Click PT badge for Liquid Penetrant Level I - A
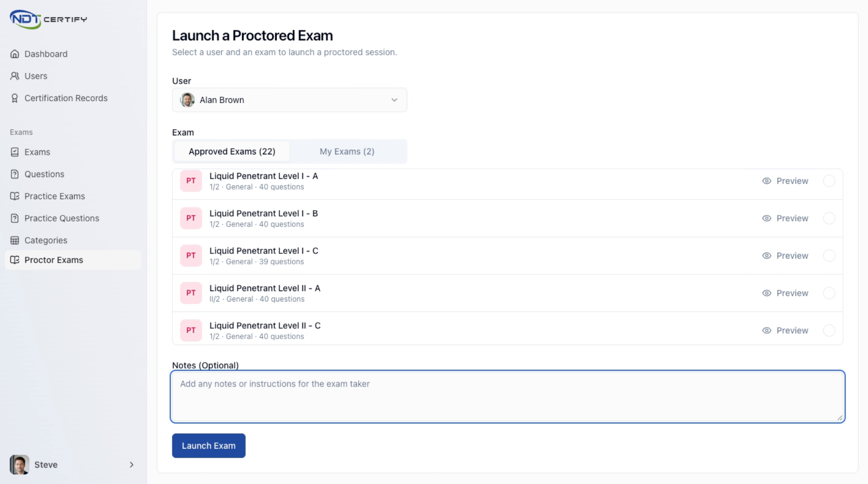The image size is (868, 484). pyautogui.click(x=191, y=181)
